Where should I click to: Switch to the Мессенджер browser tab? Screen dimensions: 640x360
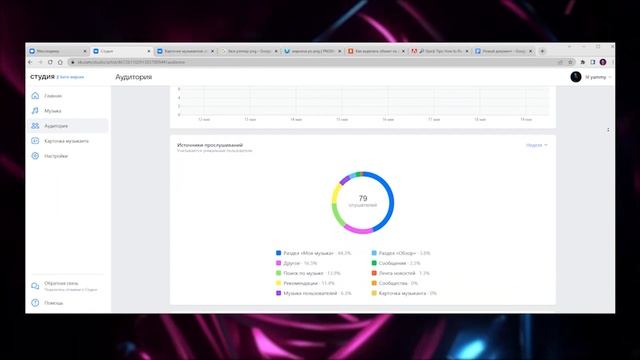click(57, 51)
